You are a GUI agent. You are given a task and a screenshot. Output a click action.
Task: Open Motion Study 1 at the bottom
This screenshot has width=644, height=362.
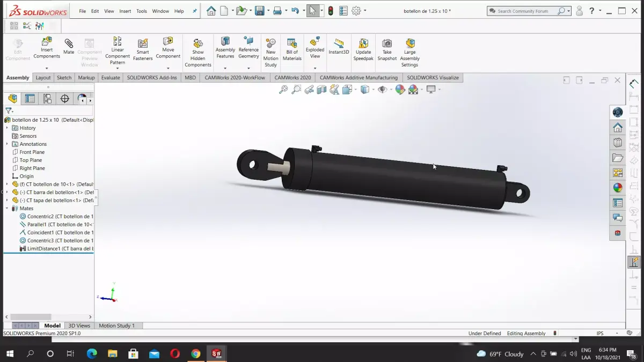click(x=118, y=325)
